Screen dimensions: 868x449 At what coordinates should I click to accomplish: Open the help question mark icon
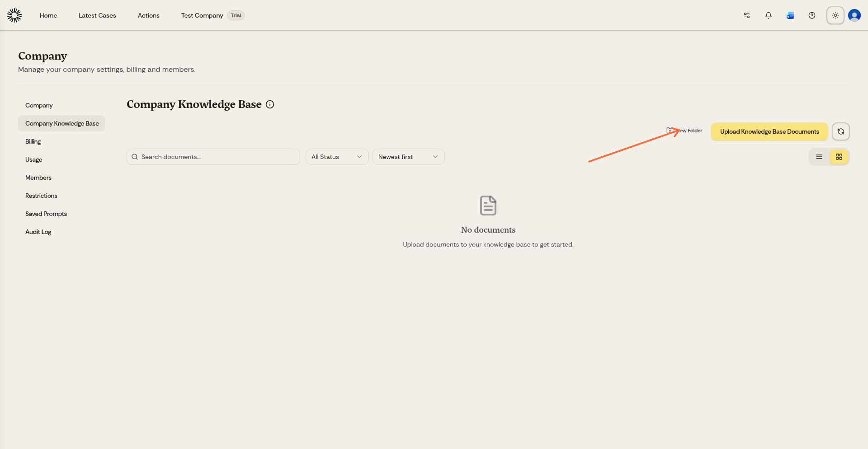pos(812,15)
